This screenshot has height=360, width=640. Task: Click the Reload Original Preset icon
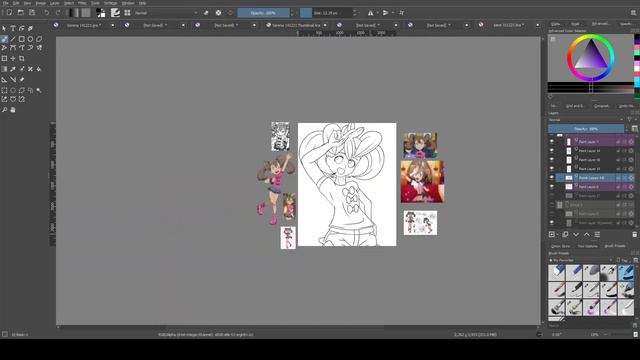pyautogui.click(x=230, y=13)
